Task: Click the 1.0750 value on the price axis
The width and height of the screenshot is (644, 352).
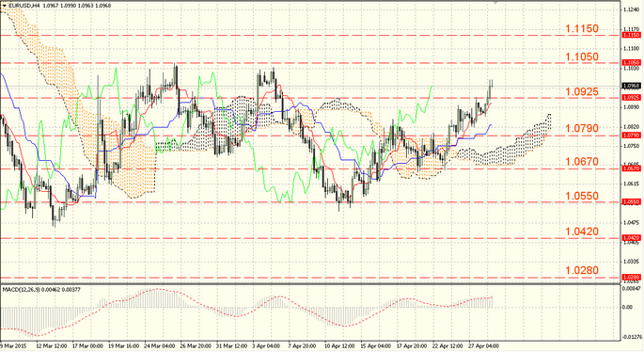Action: 631,146
